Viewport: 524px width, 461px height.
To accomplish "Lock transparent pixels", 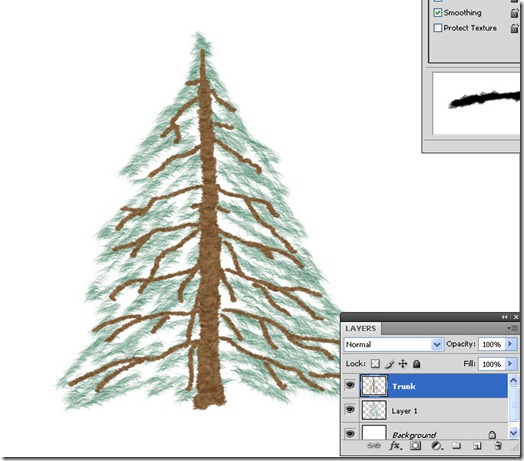I will tap(375, 363).
